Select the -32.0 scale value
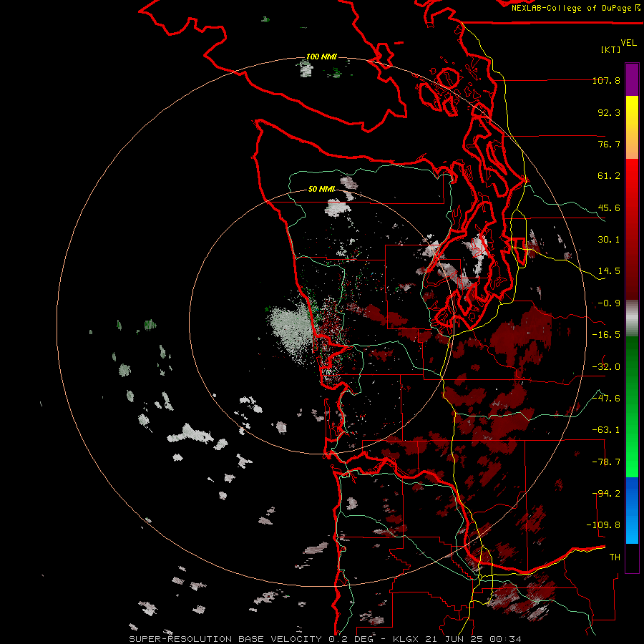Image resolution: width=644 pixels, height=644 pixels. pyautogui.click(x=606, y=367)
